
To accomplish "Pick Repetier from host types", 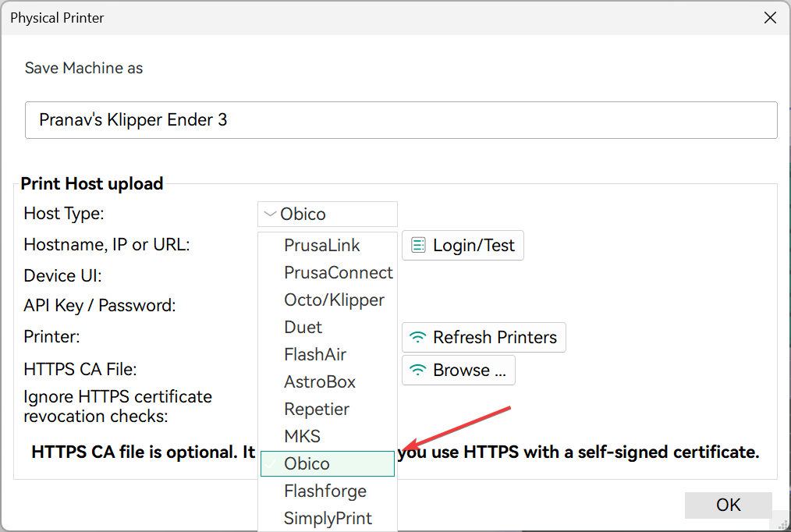I will pos(328,409).
